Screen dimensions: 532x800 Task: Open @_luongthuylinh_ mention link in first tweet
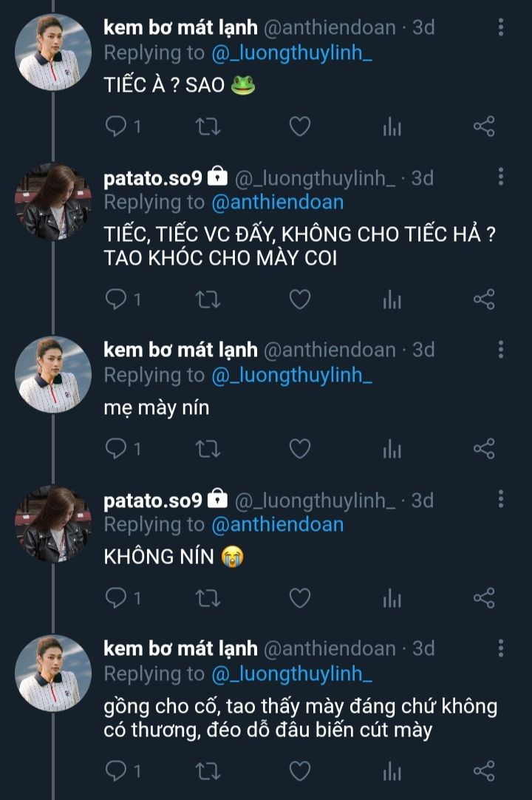click(x=291, y=53)
